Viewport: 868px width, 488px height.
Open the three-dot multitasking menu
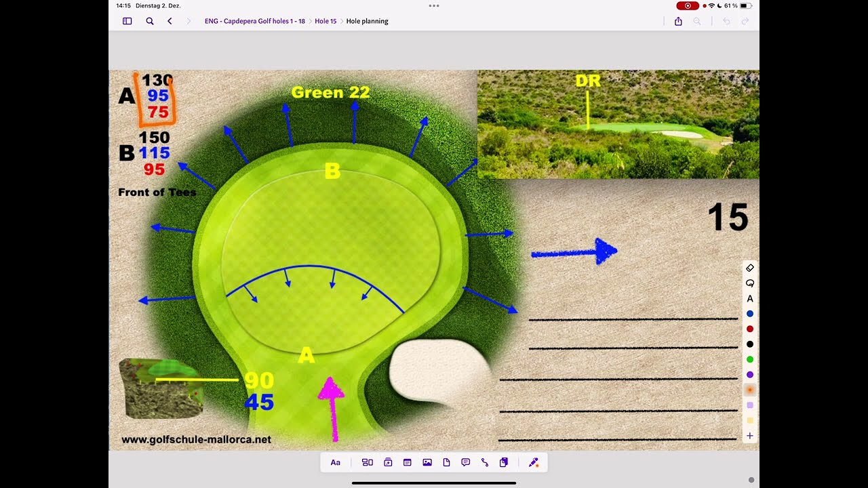coord(434,5)
